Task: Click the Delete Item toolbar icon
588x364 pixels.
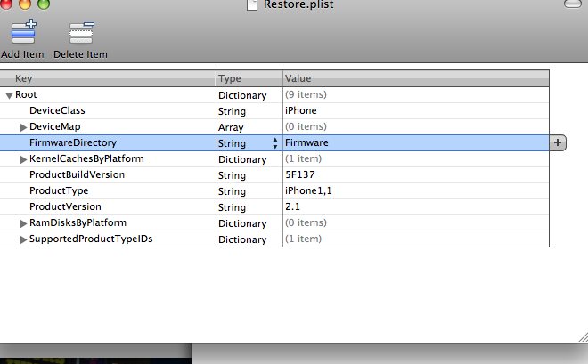Action: (81, 33)
